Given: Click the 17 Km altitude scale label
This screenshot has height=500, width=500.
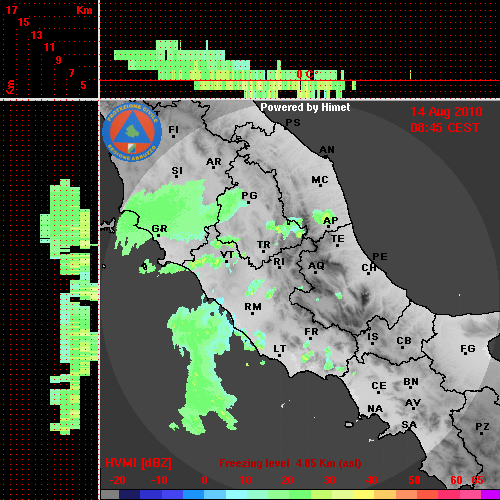Looking at the screenshot, I should tap(11, 10).
